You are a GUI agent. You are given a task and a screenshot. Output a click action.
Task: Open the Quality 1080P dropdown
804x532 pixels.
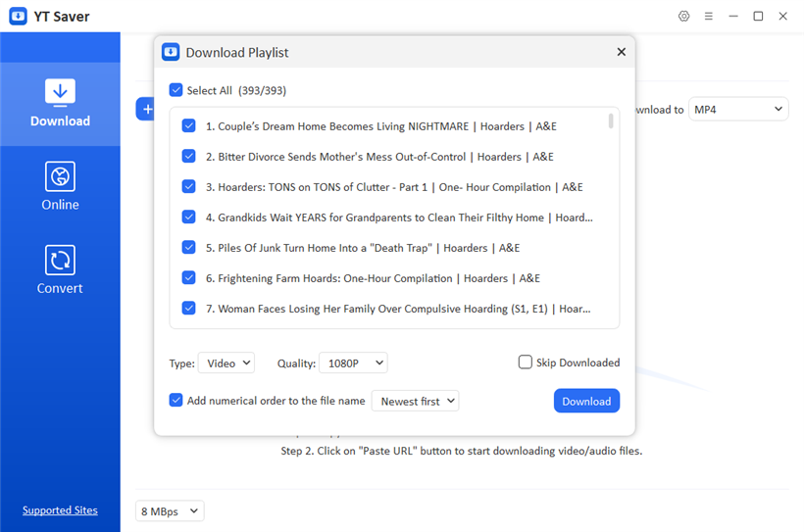tap(353, 363)
